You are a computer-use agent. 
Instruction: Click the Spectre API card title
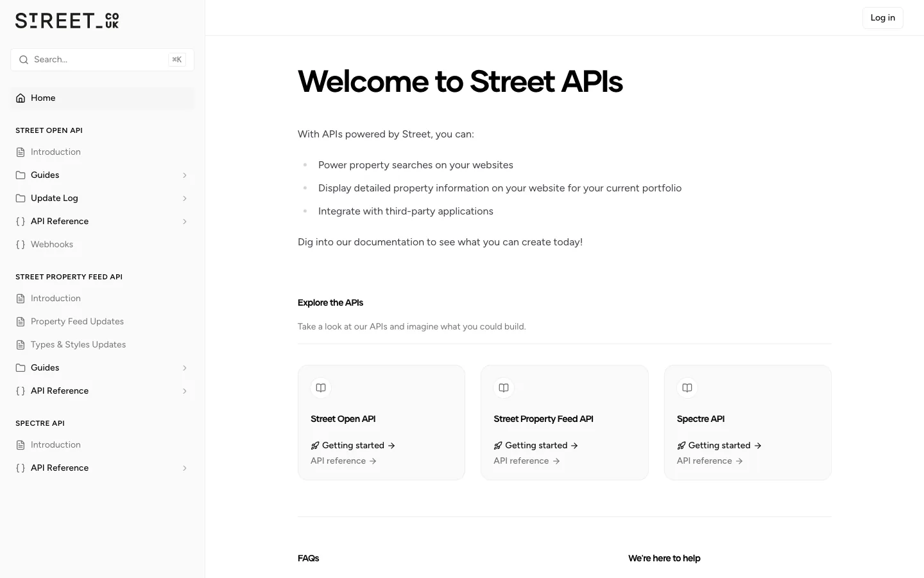click(701, 419)
